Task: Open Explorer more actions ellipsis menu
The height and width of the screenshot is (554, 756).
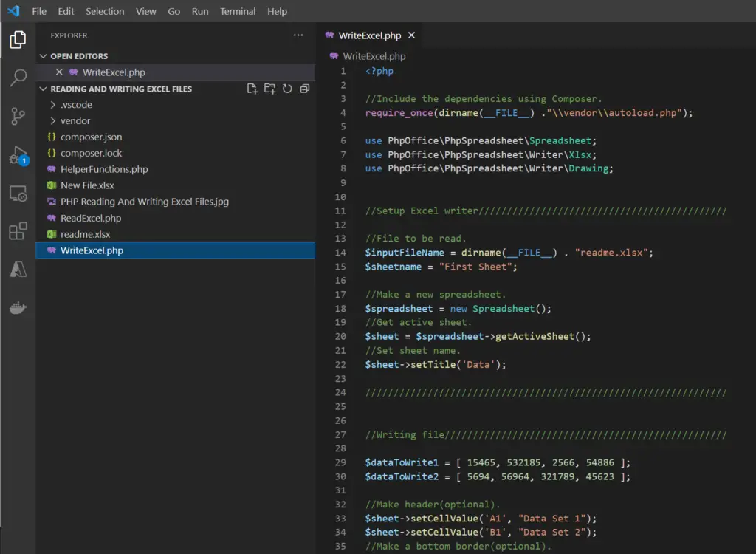Action: (x=298, y=35)
